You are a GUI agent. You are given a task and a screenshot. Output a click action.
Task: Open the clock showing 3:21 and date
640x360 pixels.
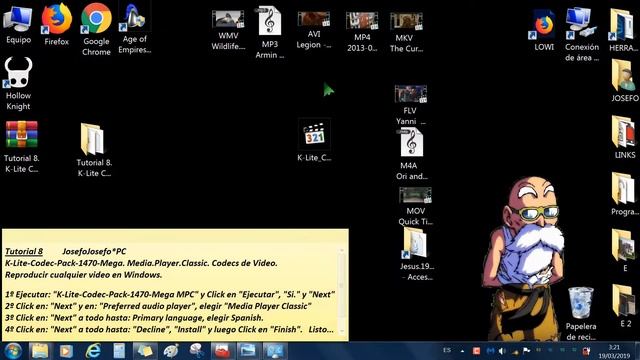[614, 351]
